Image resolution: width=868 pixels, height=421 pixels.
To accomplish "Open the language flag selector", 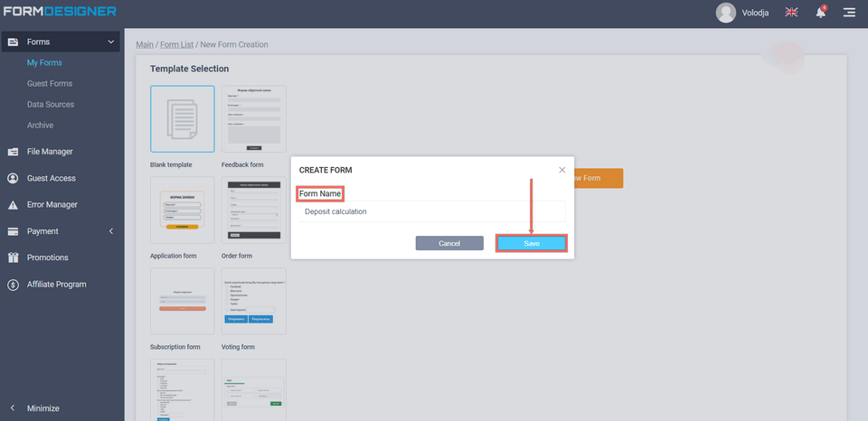I will (791, 13).
